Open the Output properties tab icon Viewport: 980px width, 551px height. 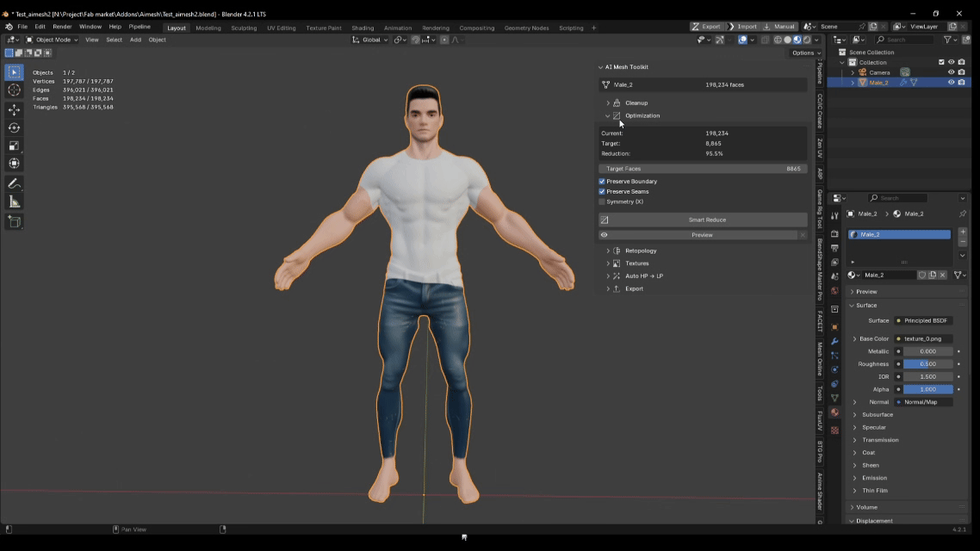click(x=834, y=248)
